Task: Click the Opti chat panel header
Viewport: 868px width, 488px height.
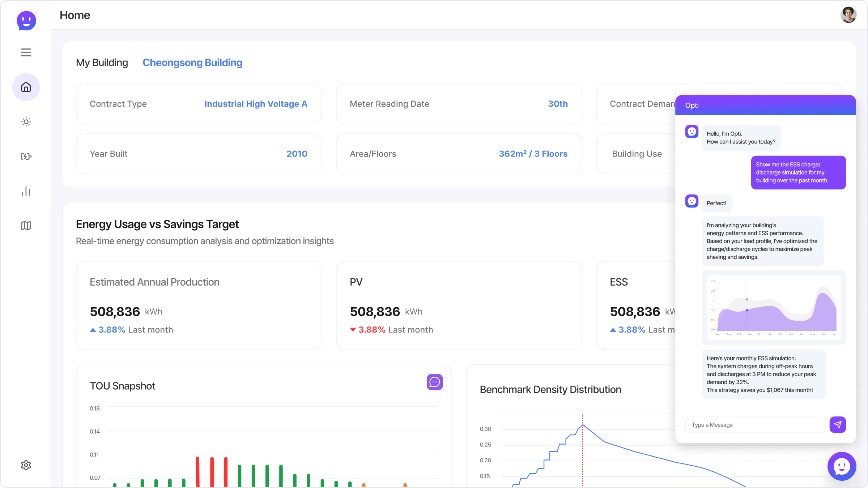Action: tap(765, 105)
